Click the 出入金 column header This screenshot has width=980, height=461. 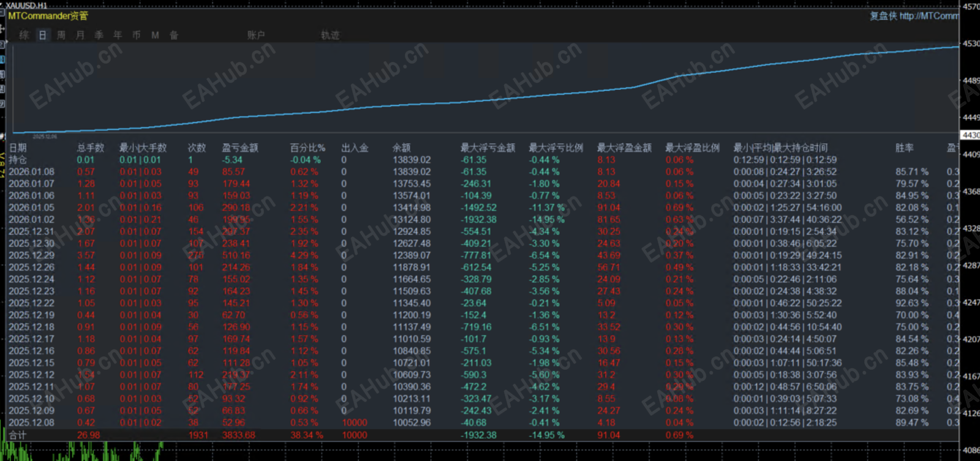[355, 148]
